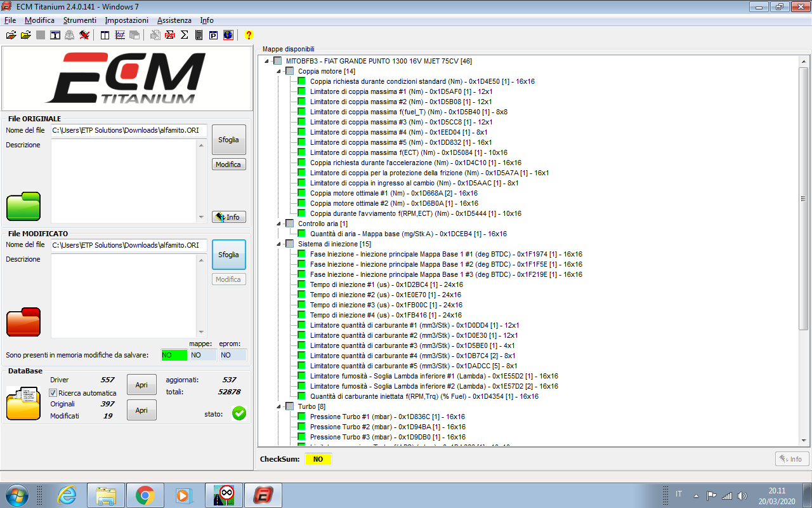Screen dimensions: 812x508
Task: Open the File menu
Action: 10,20
